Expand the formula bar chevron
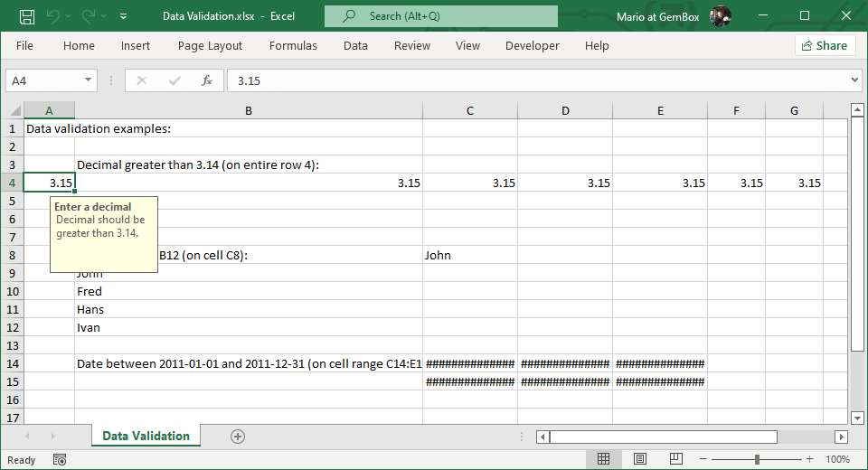 pyautogui.click(x=854, y=80)
